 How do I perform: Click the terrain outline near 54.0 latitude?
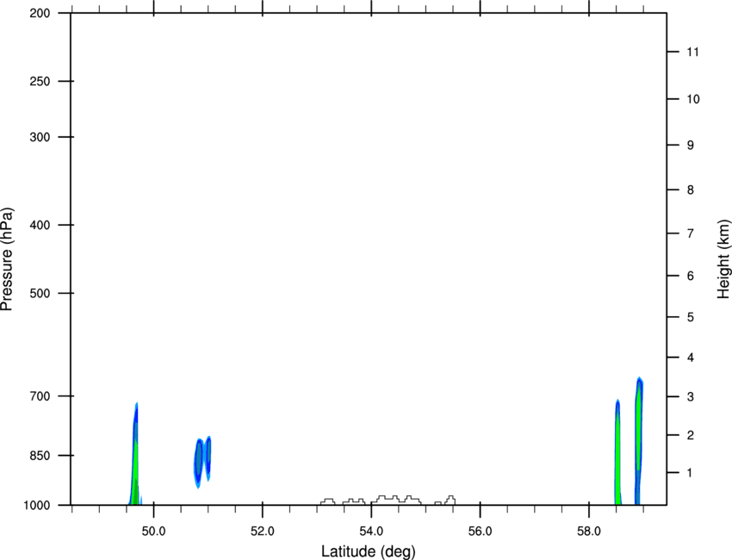pos(396,500)
